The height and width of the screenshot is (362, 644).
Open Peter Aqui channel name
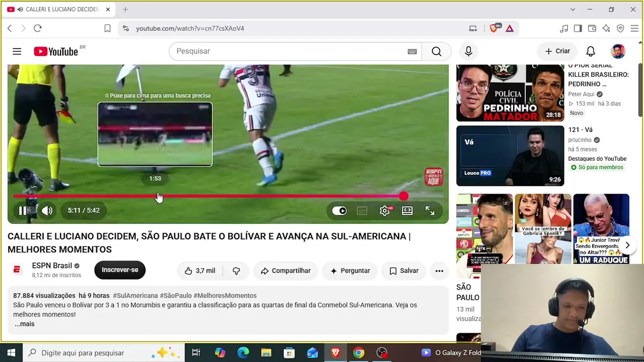pos(581,94)
